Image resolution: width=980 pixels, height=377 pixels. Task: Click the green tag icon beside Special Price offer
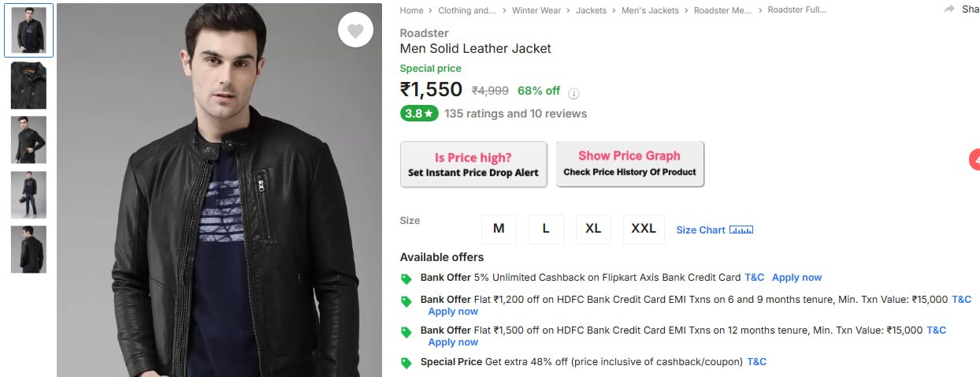pos(406,363)
